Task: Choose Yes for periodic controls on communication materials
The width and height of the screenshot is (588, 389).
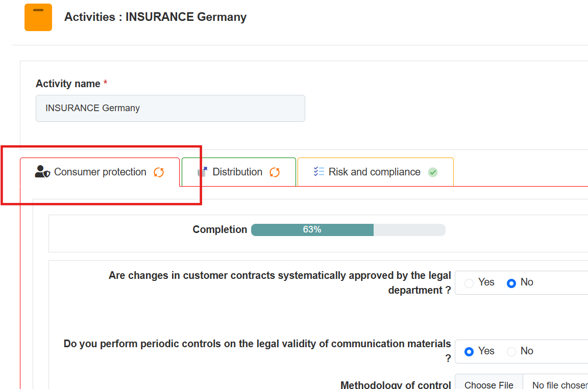Action: point(469,352)
